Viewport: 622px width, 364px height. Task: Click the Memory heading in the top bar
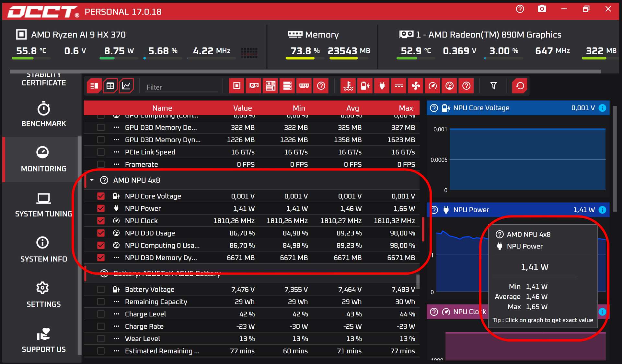322,35
